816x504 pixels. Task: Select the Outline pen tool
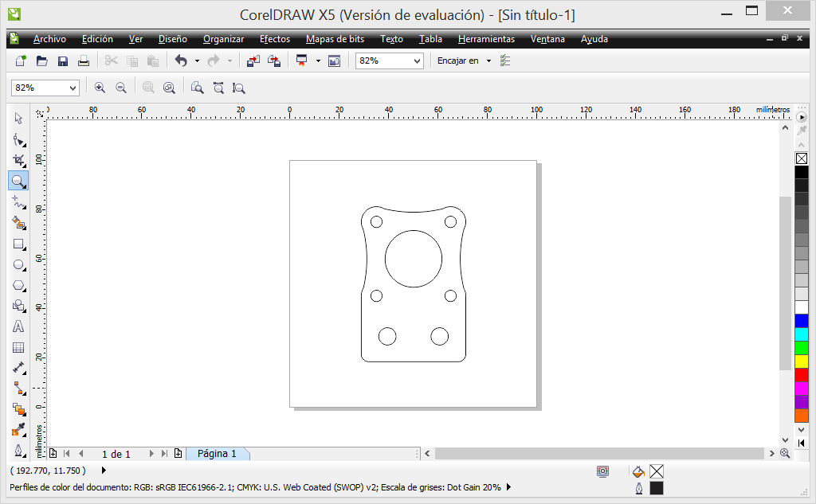coord(18,451)
